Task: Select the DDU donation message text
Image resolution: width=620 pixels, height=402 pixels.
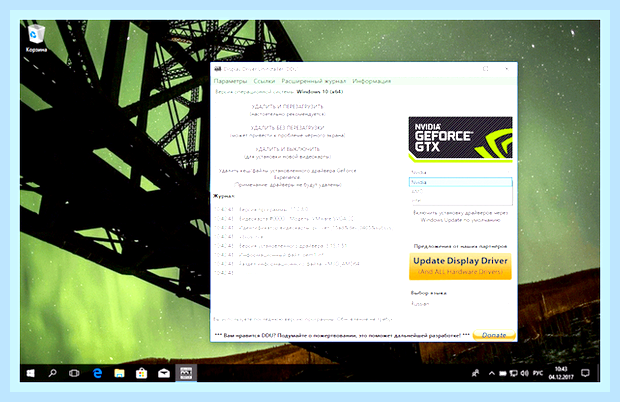Action: 342,335
